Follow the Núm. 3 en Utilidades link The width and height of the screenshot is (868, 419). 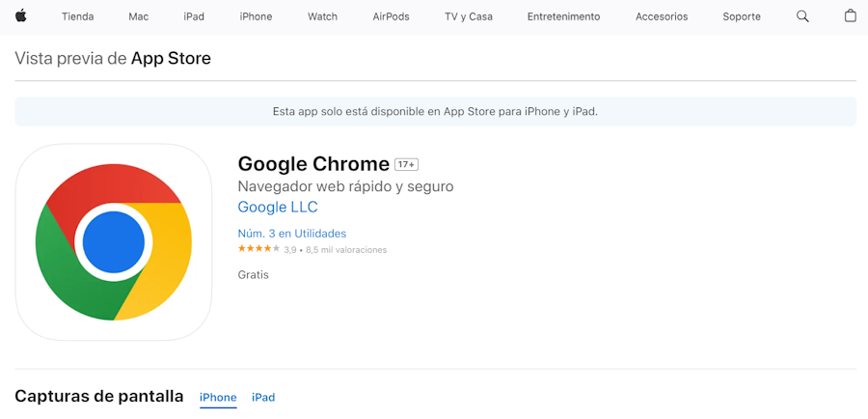[292, 234]
